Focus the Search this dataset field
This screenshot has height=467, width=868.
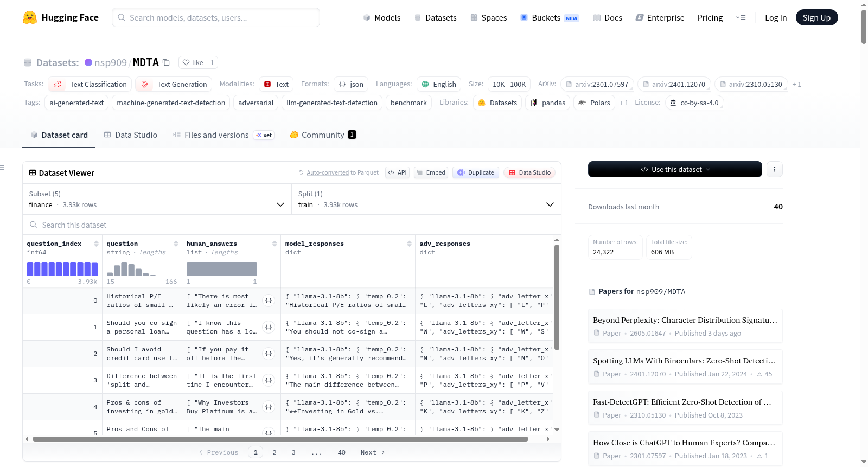292,225
